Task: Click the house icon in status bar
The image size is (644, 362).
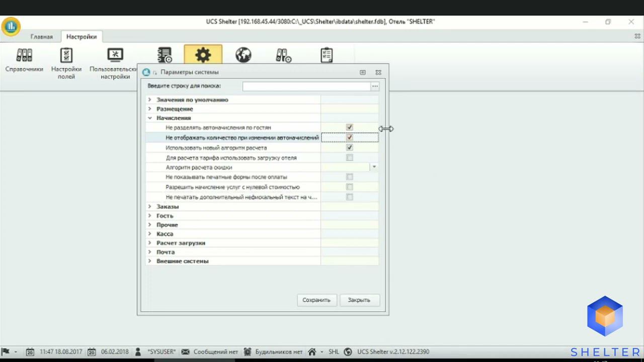Action: pyautogui.click(x=312, y=352)
